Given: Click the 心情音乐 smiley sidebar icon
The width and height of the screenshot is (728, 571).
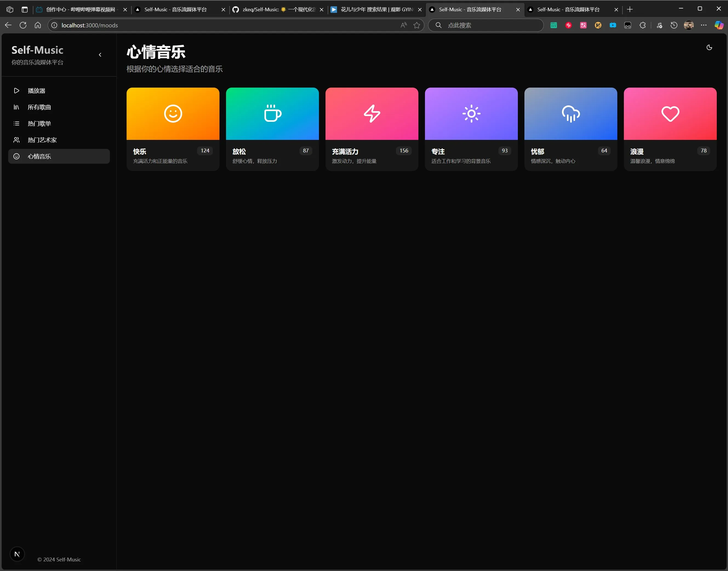Looking at the screenshot, I should [x=16, y=156].
